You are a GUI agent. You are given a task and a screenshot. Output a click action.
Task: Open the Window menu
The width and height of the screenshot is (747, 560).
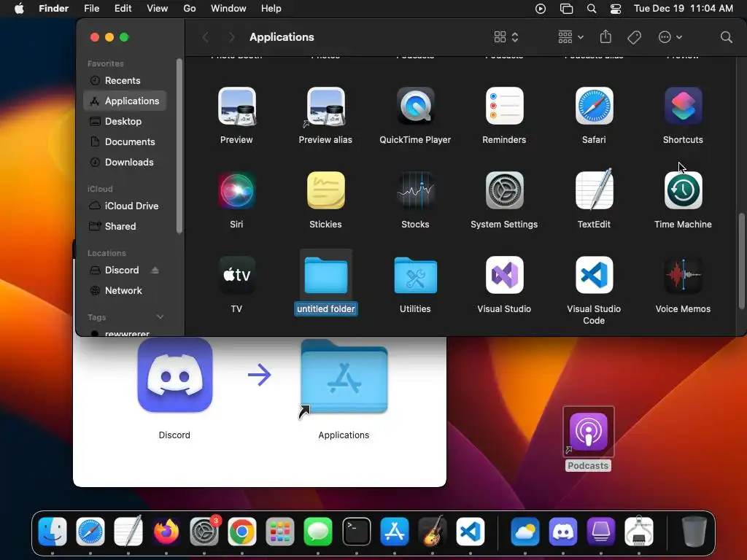228,9
